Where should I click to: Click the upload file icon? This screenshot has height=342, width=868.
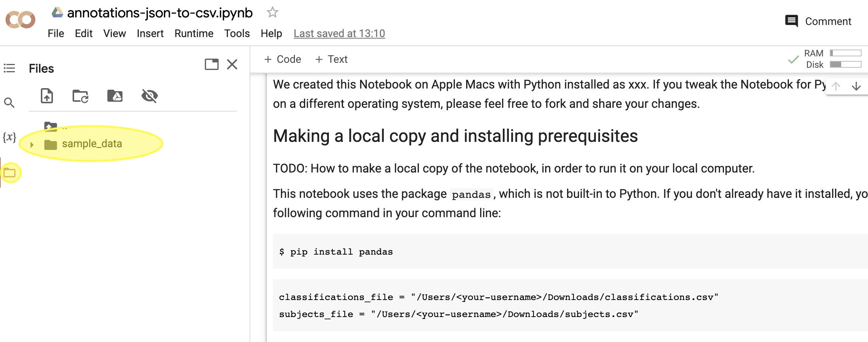coord(47,96)
